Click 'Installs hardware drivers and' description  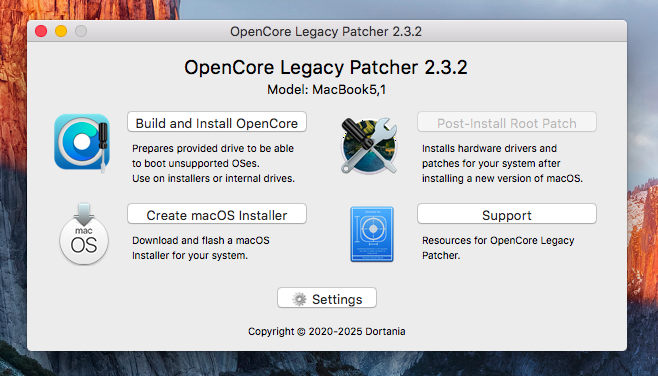coord(489,149)
